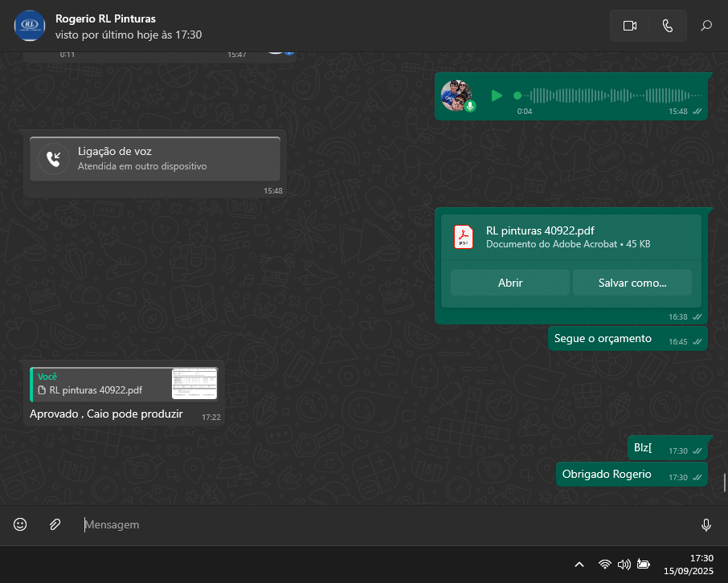Click the voice call log phone icon

click(54, 158)
